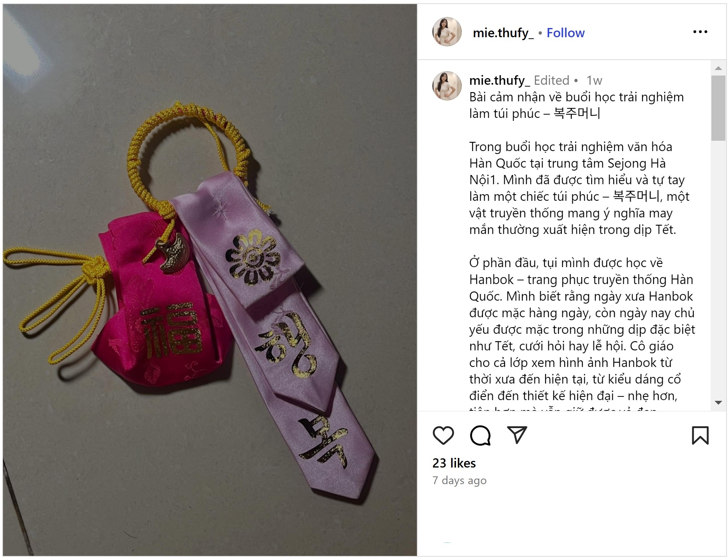
Task: Click the lucky bag post photo
Action: (x=210, y=280)
